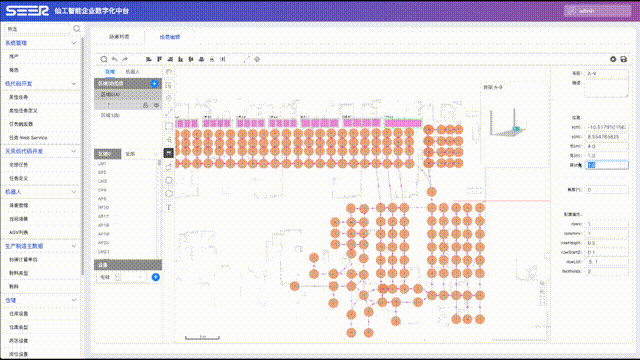Select the left tab above area list

[110, 72]
